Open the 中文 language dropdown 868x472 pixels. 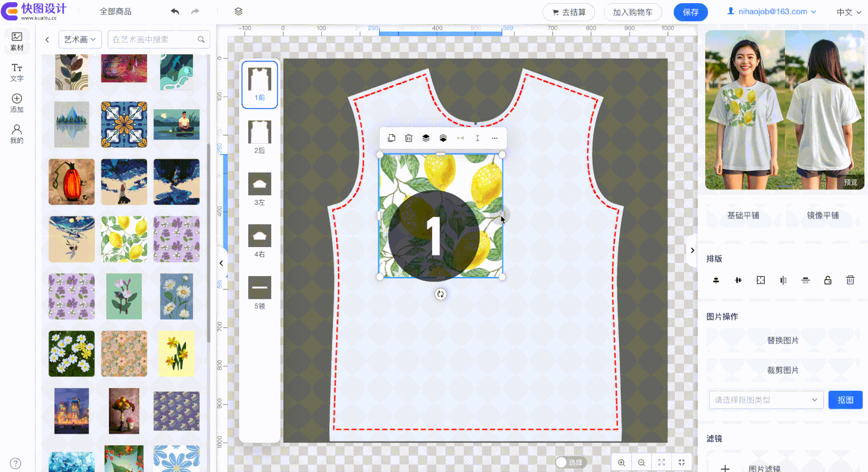pos(849,12)
